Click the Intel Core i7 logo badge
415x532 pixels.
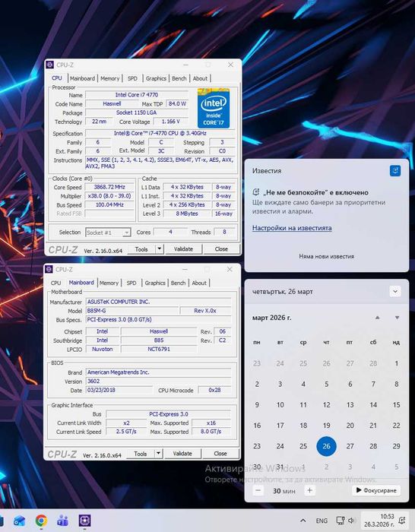pyautogui.click(x=214, y=108)
